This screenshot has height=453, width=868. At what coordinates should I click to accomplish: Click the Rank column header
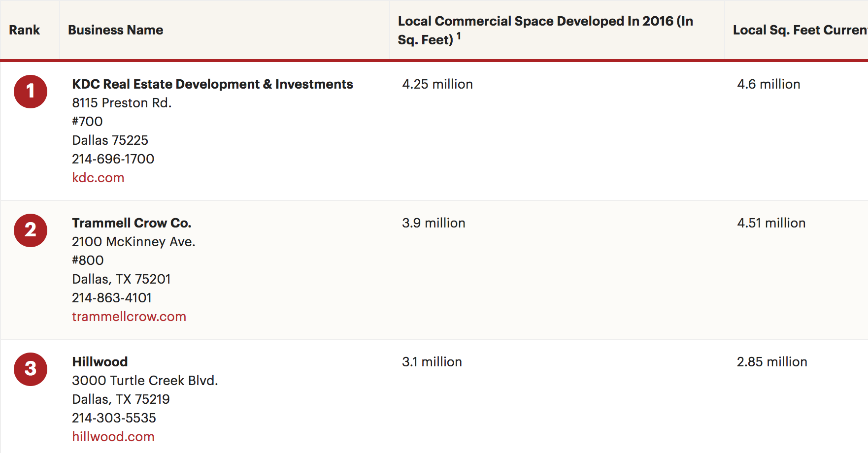click(x=24, y=30)
